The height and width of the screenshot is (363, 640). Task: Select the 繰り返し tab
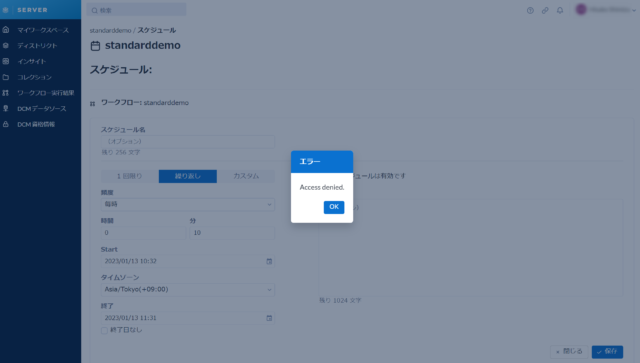[188, 176]
